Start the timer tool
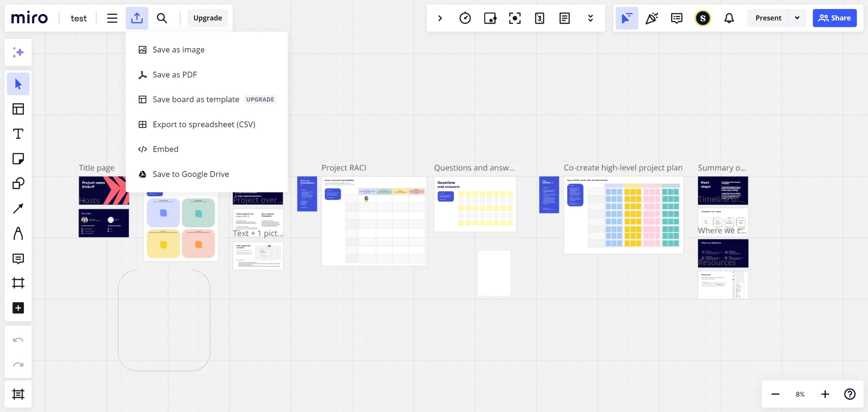 (465, 18)
